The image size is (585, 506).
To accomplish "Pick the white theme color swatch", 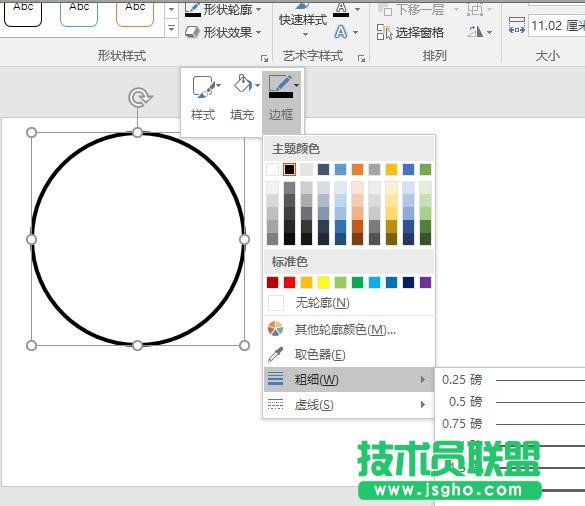I will [x=272, y=169].
